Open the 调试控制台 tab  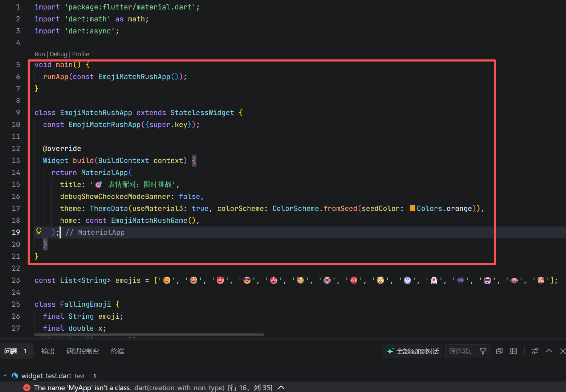click(83, 351)
